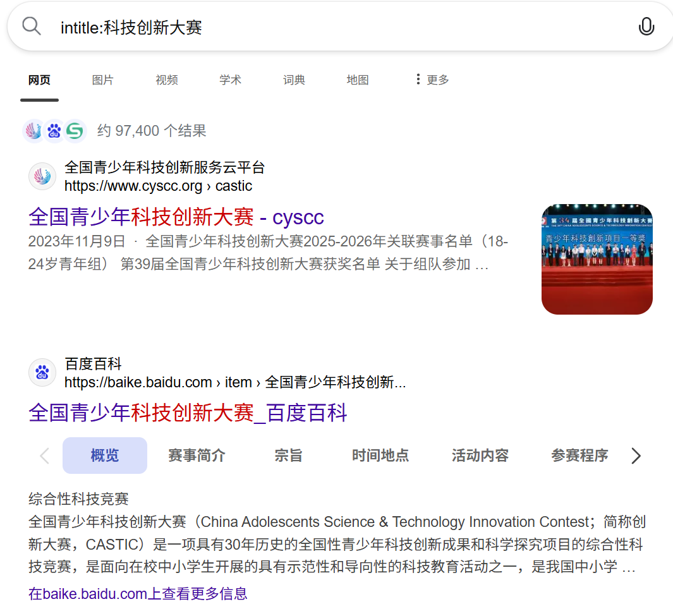This screenshot has height=616, width=673.
Task: Select the 赛事简介 section tab
Action: click(x=197, y=456)
